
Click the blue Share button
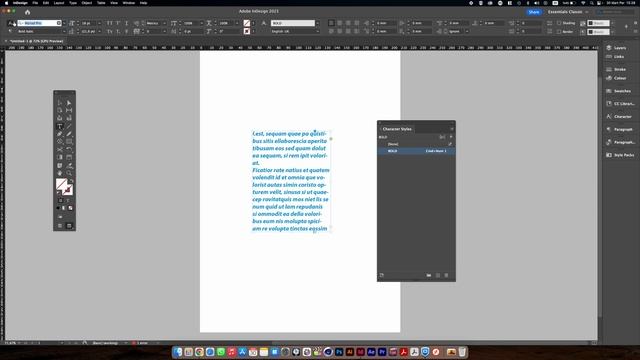pos(534,12)
